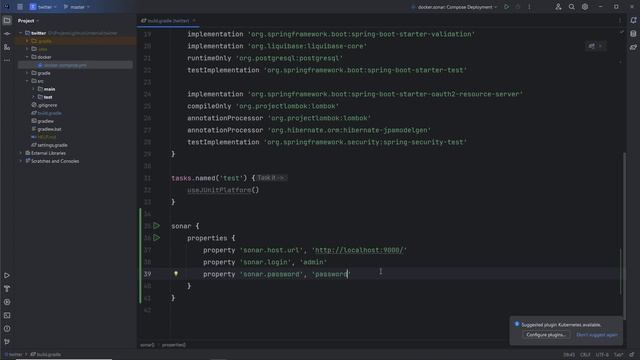This screenshot has height=360, width=640.
Task: Open the http://localhost:9000/ link
Action: (359, 250)
